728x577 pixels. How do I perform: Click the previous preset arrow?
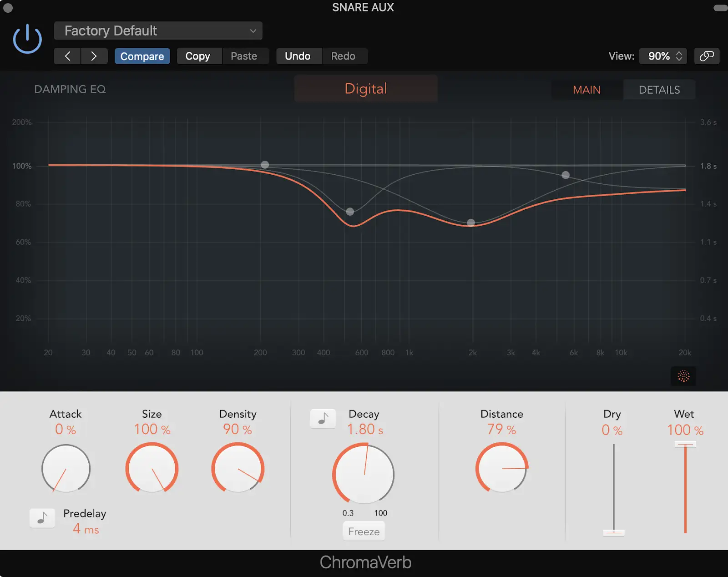click(x=67, y=56)
